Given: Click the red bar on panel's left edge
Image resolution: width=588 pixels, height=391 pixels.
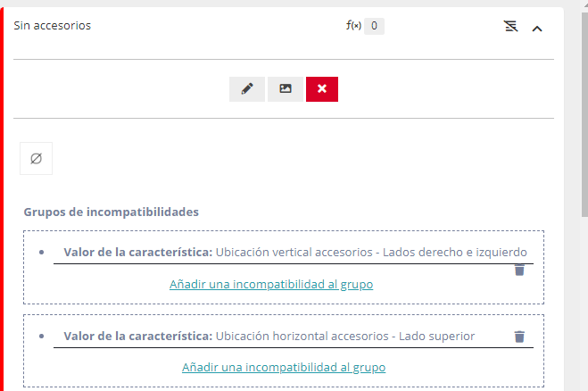Looking at the screenshot, I should (x=2, y=196).
